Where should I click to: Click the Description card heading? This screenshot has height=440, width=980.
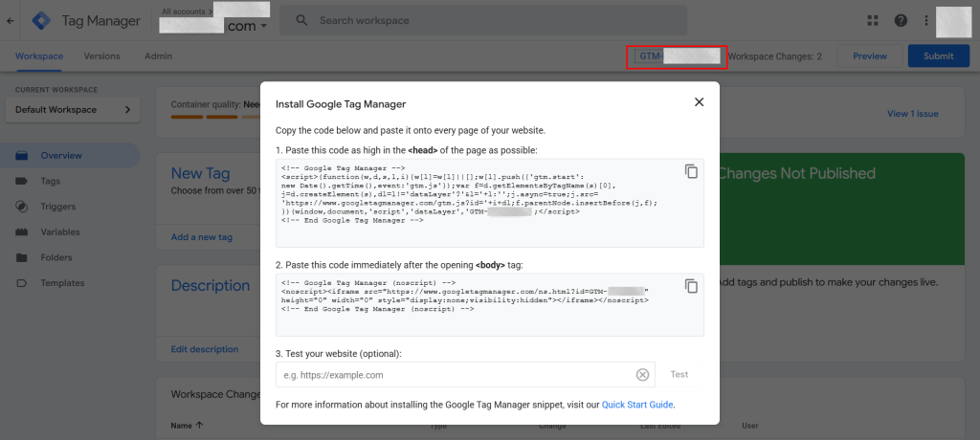(x=211, y=286)
